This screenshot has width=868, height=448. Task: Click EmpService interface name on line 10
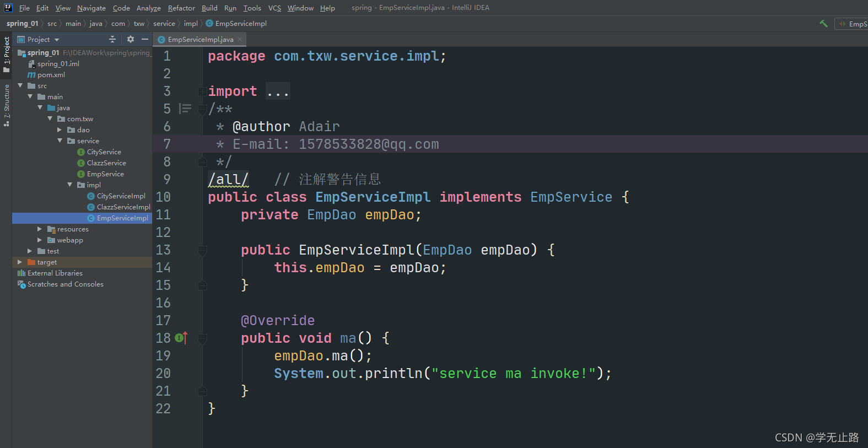(571, 197)
